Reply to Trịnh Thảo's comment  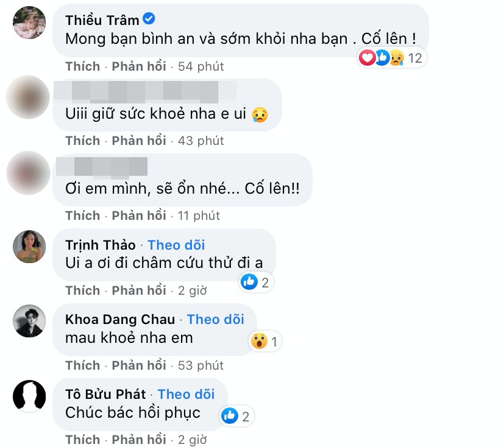[x=139, y=290]
